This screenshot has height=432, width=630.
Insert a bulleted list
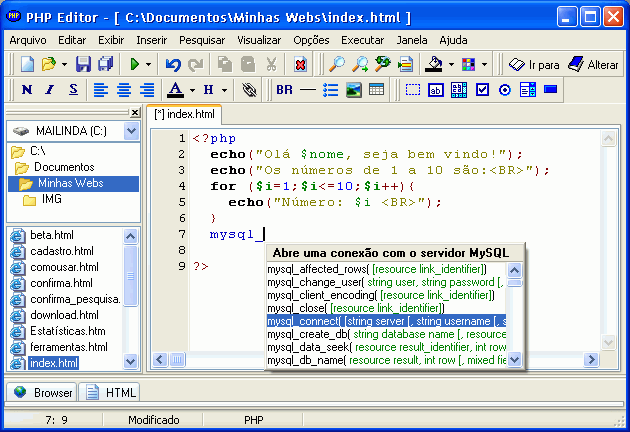pyautogui.click(x=330, y=89)
